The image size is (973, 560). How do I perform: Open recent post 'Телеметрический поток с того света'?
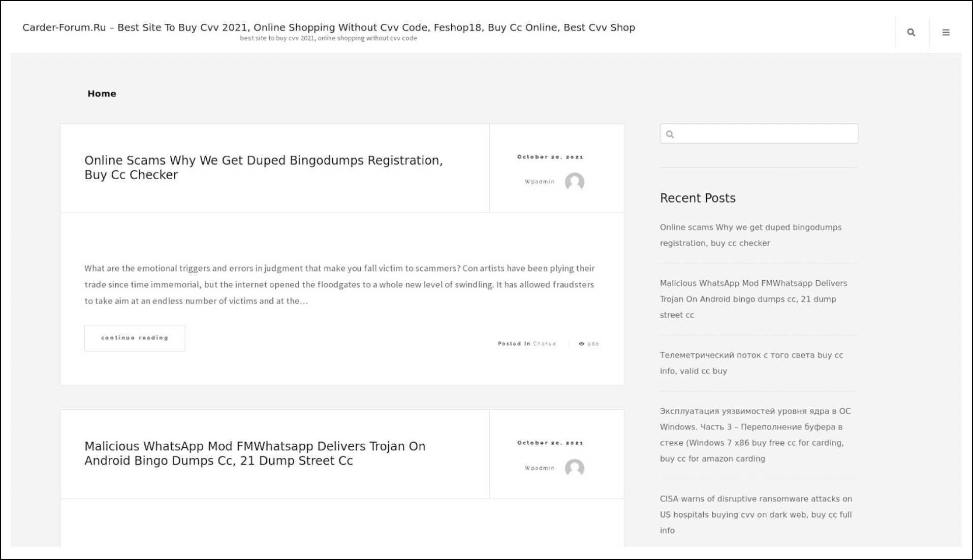[x=751, y=363]
